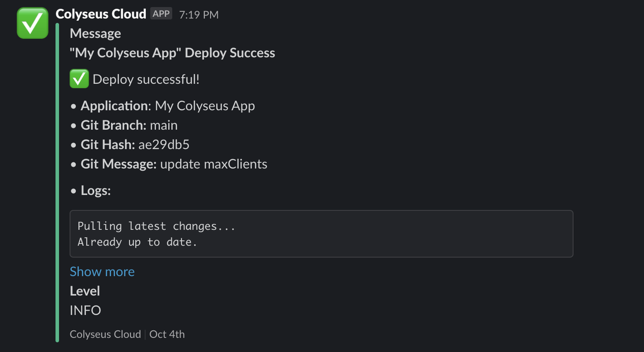
Task: Open the Colyseus Cloud sender name
Action: (101, 14)
